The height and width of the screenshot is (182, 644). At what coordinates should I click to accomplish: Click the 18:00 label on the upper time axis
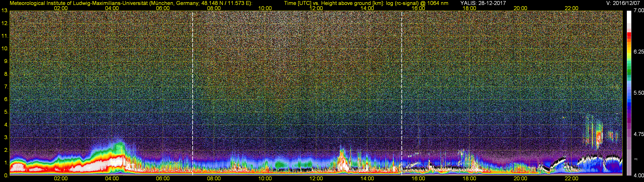point(469,8)
